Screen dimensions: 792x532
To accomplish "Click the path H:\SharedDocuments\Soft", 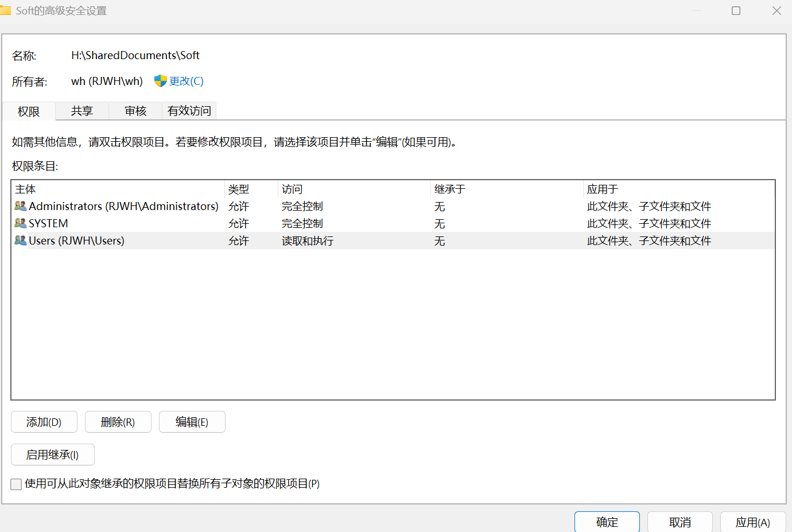I will [135, 55].
